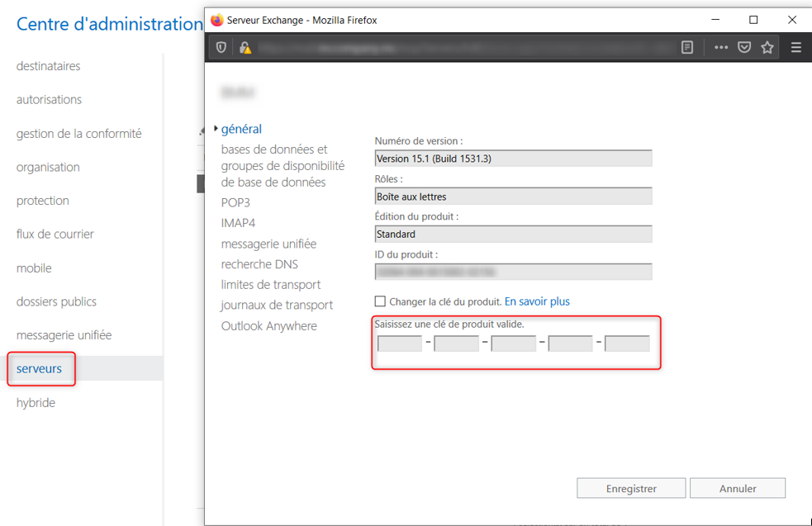The image size is (812, 526).
Task: Click the 'Numéro de version :' label
Action: tap(419, 141)
